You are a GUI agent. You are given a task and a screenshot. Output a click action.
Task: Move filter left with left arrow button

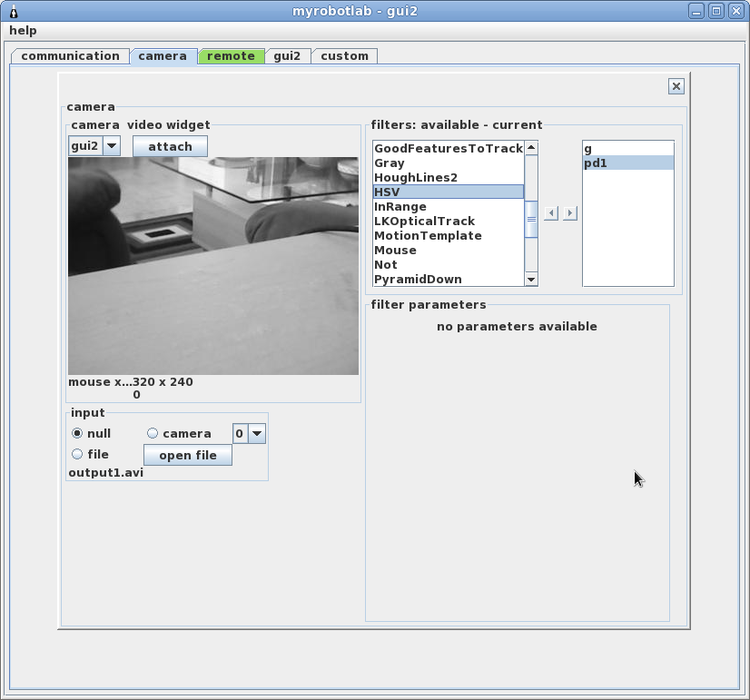pyautogui.click(x=551, y=213)
